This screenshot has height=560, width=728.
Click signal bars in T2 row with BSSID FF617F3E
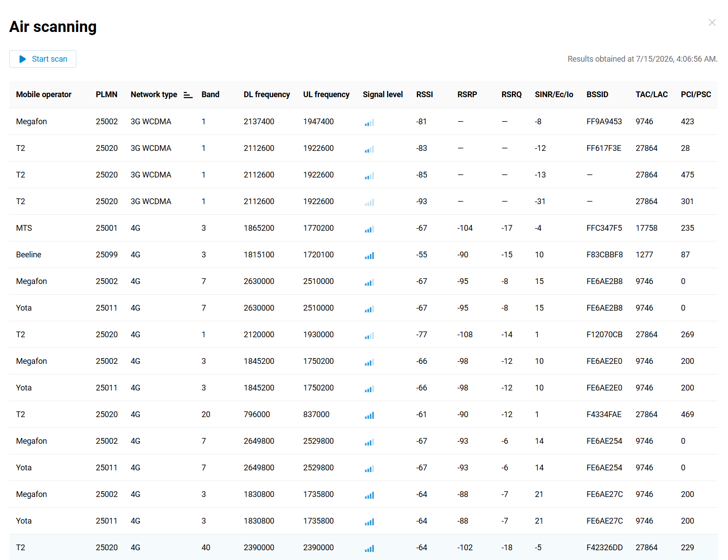369,149
